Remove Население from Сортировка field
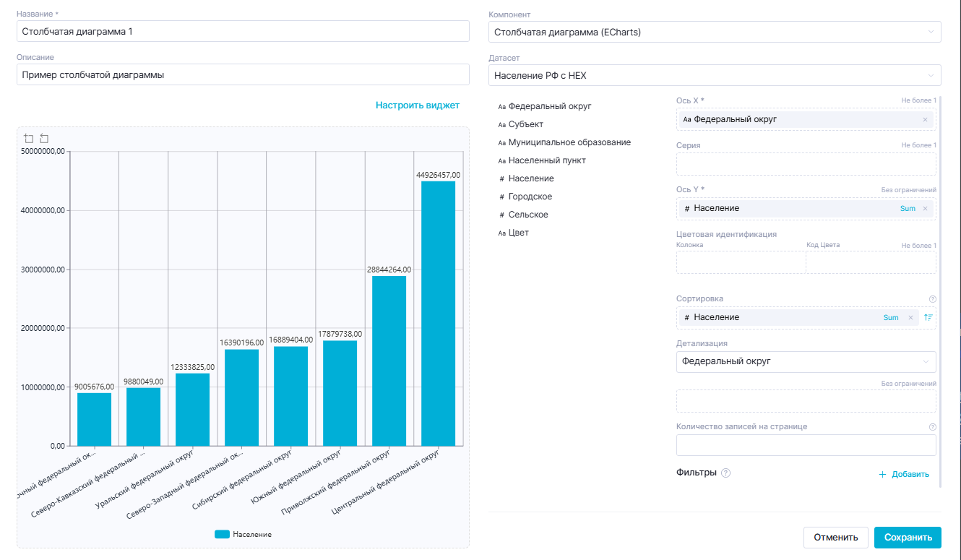This screenshot has width=961, height=560. (910, 317)
